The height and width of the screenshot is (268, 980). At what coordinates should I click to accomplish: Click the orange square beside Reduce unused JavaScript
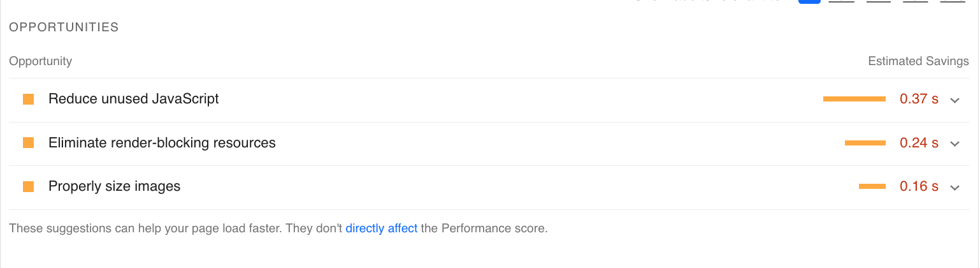[x=28, y=99]
